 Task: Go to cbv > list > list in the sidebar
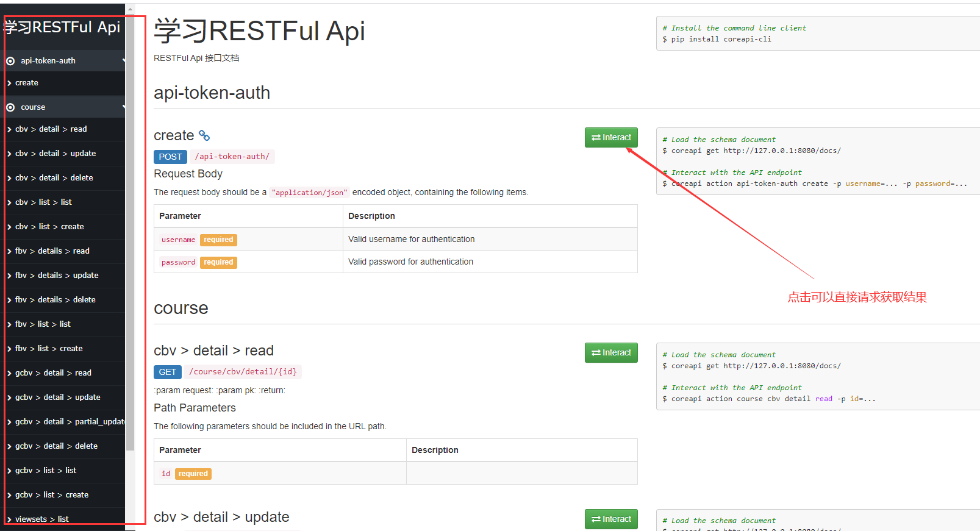[43, 202]
